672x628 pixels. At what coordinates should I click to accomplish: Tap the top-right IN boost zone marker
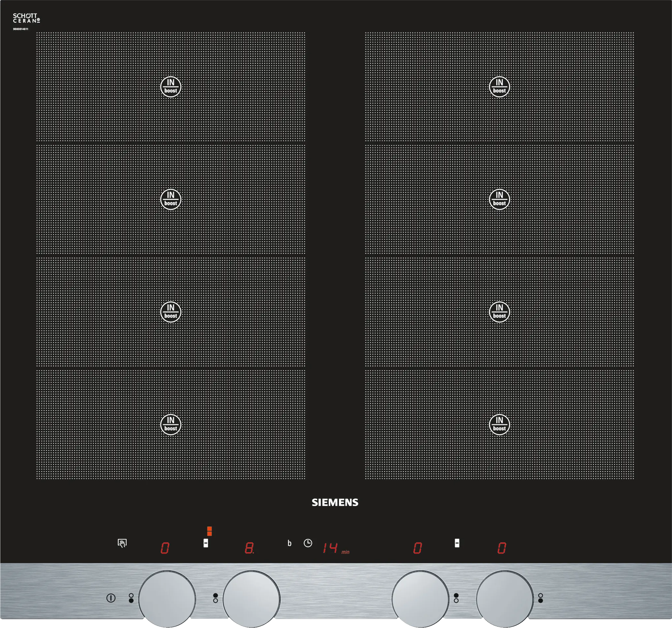[499, 87]
